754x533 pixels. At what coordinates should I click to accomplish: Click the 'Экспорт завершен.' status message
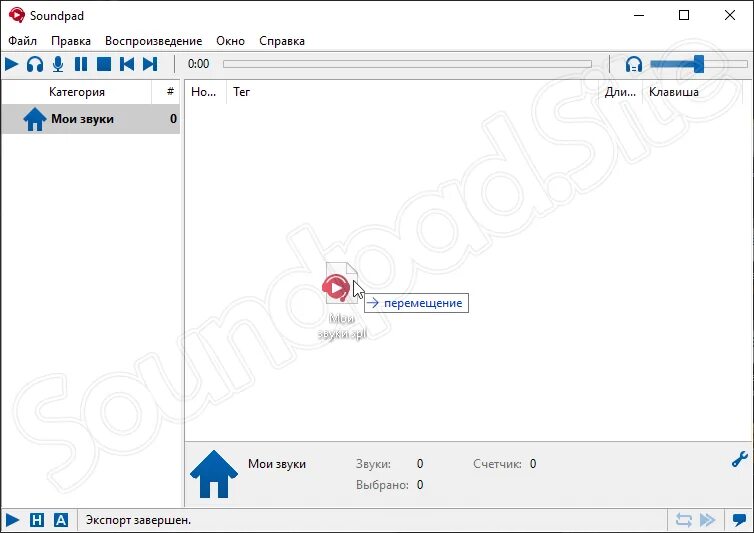138,520
